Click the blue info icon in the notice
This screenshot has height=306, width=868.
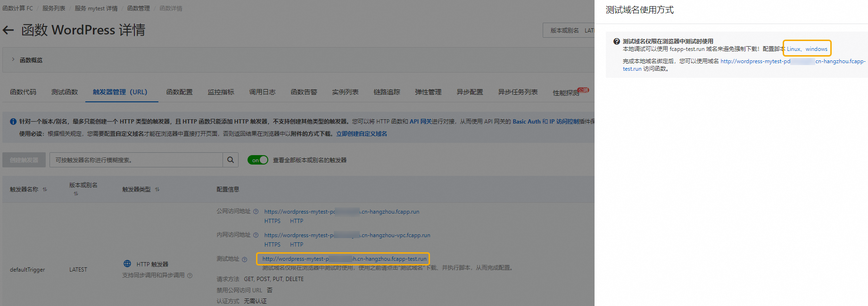tap(13, 121)
